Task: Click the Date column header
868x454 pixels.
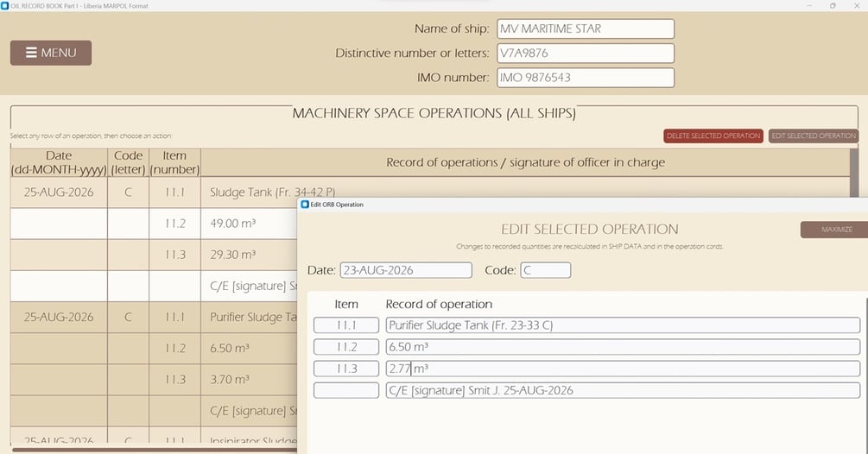Action: pyautogui.click(x=59, y=162)
